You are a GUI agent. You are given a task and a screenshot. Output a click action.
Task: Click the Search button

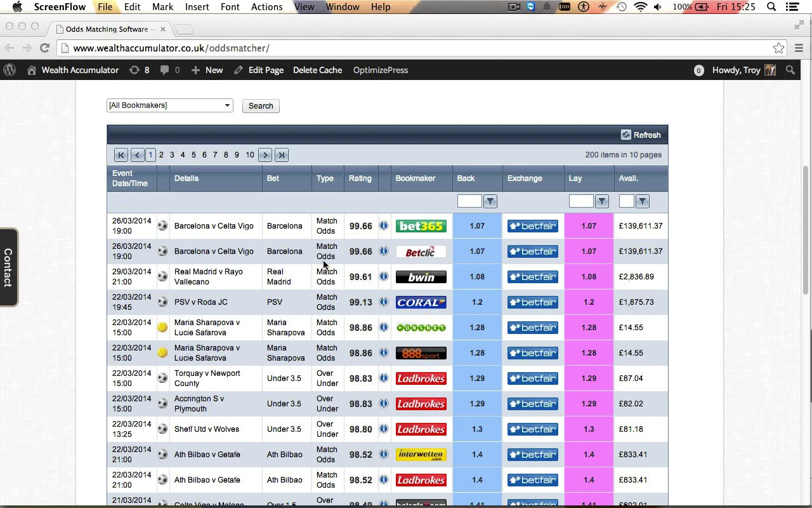[x=261, y=106]
